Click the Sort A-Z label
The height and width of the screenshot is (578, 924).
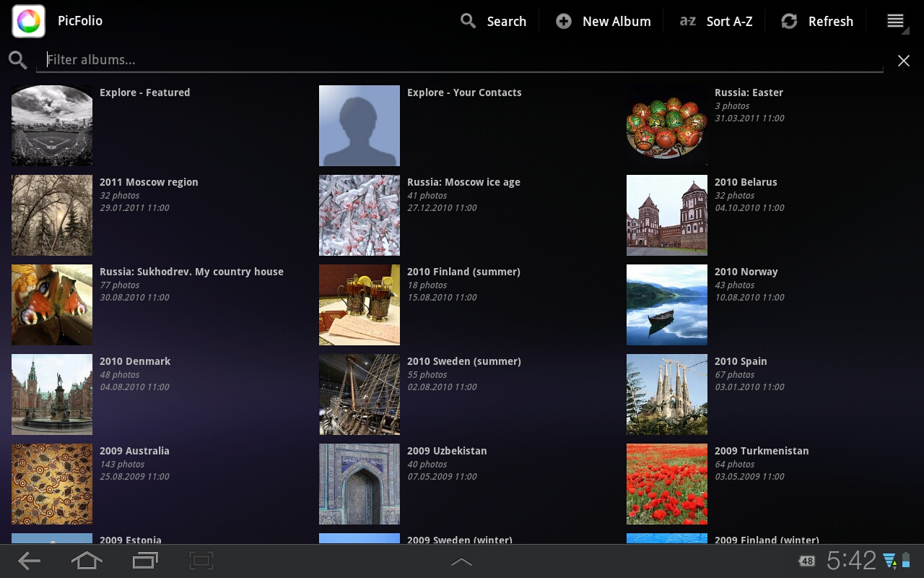(730, 22)
